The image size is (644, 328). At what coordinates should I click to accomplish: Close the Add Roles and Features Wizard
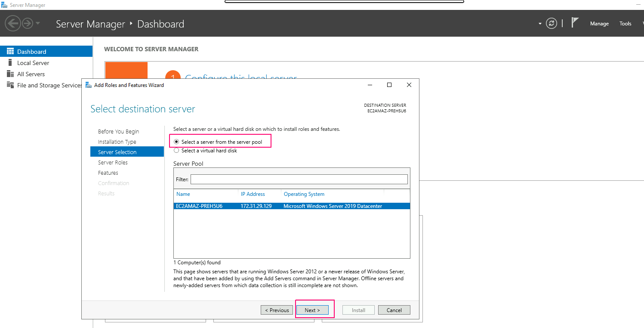[x=409, y=85]
